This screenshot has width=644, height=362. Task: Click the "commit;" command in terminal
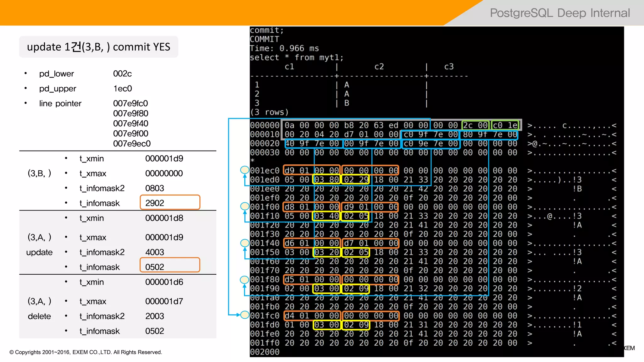coord(267,30)
